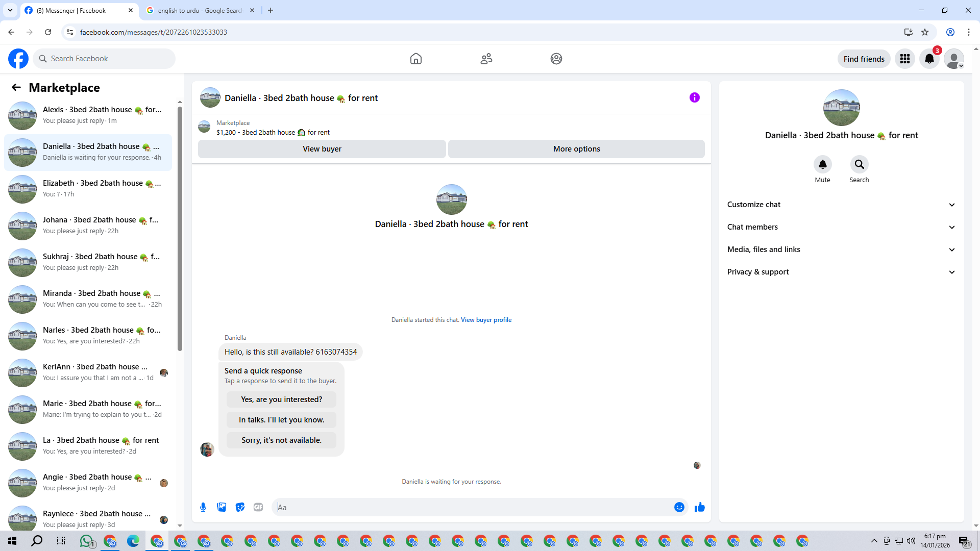Open the Facebook apps grid menu
This screenshot has width=980, height=551.
(905, 59)
